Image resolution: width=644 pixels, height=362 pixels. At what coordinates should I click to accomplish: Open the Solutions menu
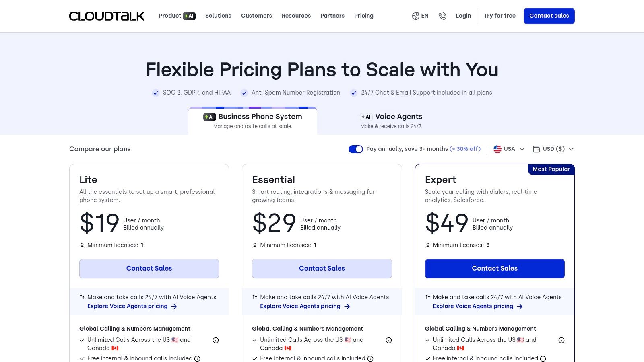(218, 16)
